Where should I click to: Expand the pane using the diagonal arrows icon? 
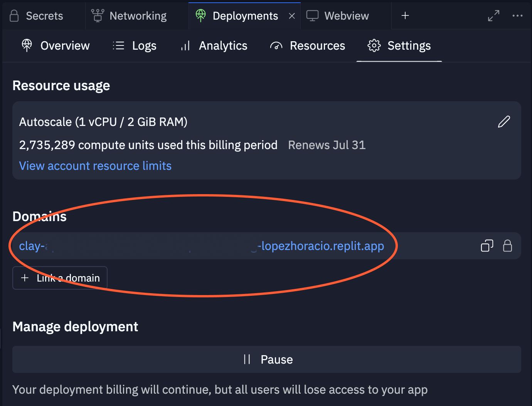pyautogui.click(x=493, y=16)
